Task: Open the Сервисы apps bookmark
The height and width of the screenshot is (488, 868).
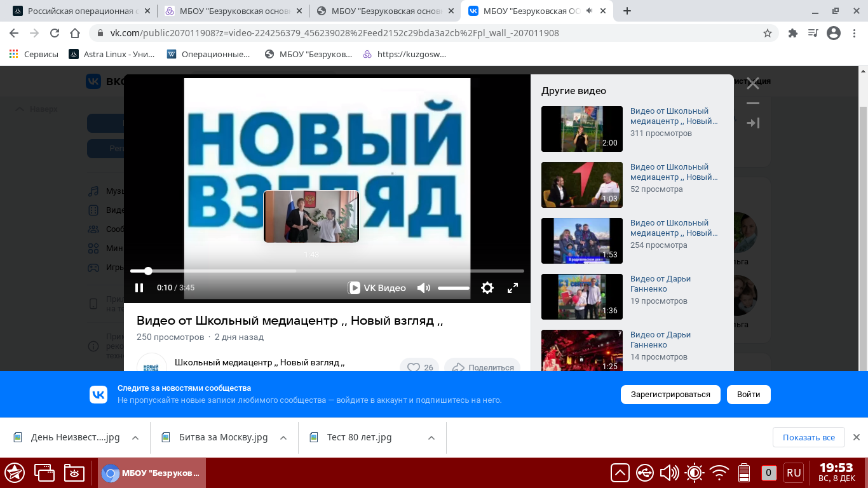Action: (34, 54)
